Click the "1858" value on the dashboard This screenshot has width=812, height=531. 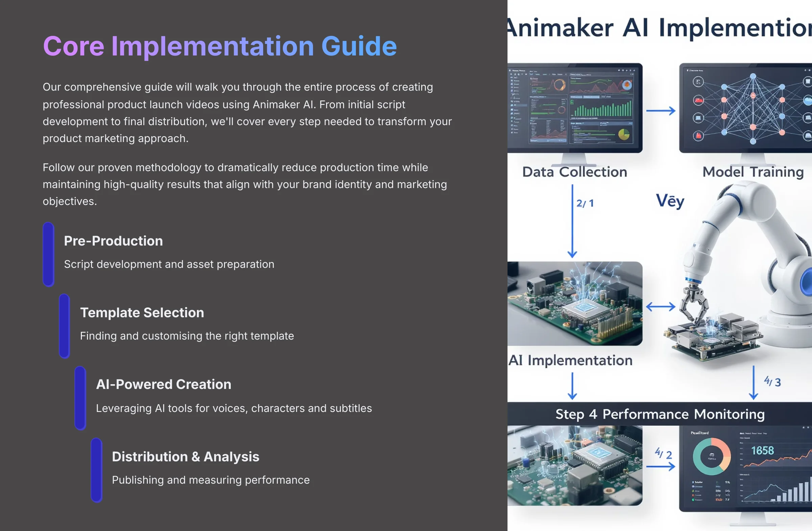point(763,451)
